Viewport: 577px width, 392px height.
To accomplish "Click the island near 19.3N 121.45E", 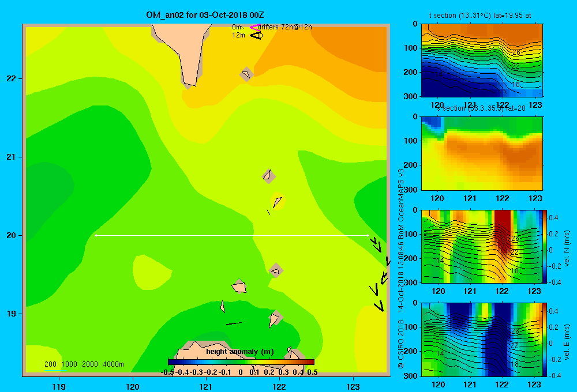I will [239, 287].
